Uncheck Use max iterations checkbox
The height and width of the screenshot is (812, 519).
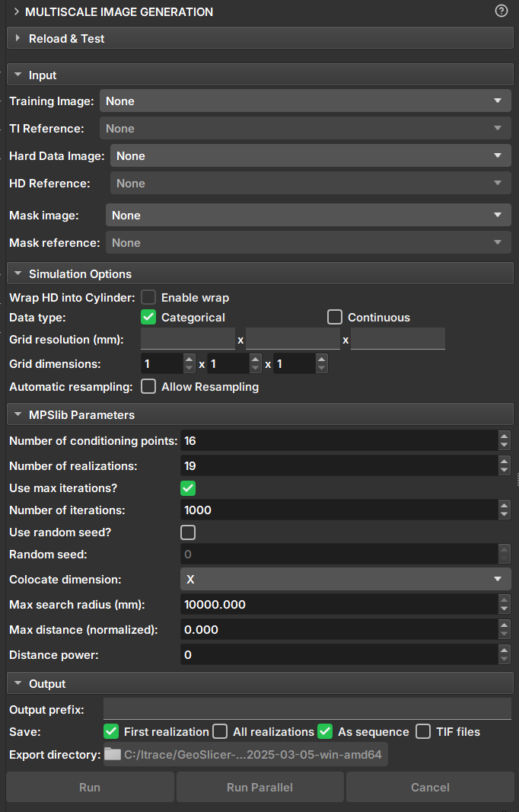tap(188, 488)
